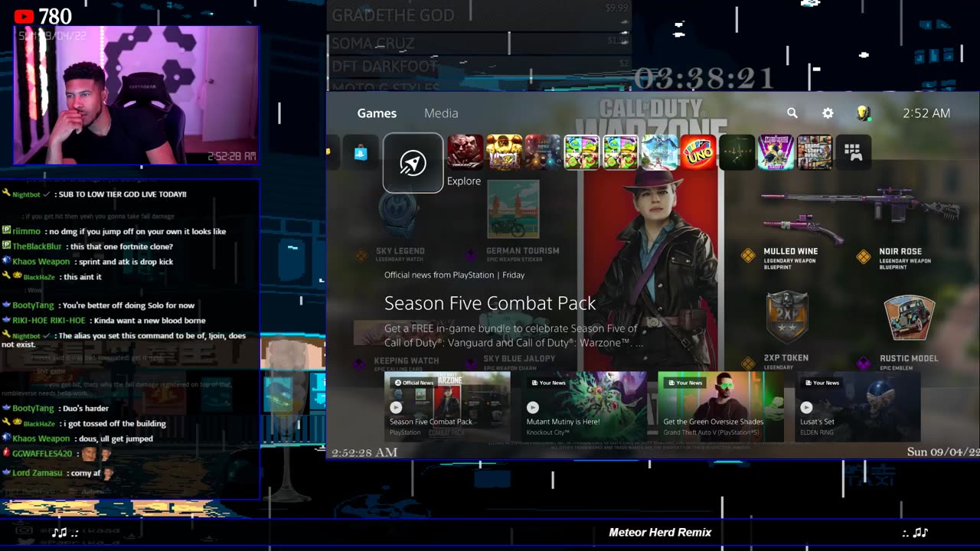Play the Green Oversize Shades card video
Screen dimensions: 980x551
coord(670,408)
